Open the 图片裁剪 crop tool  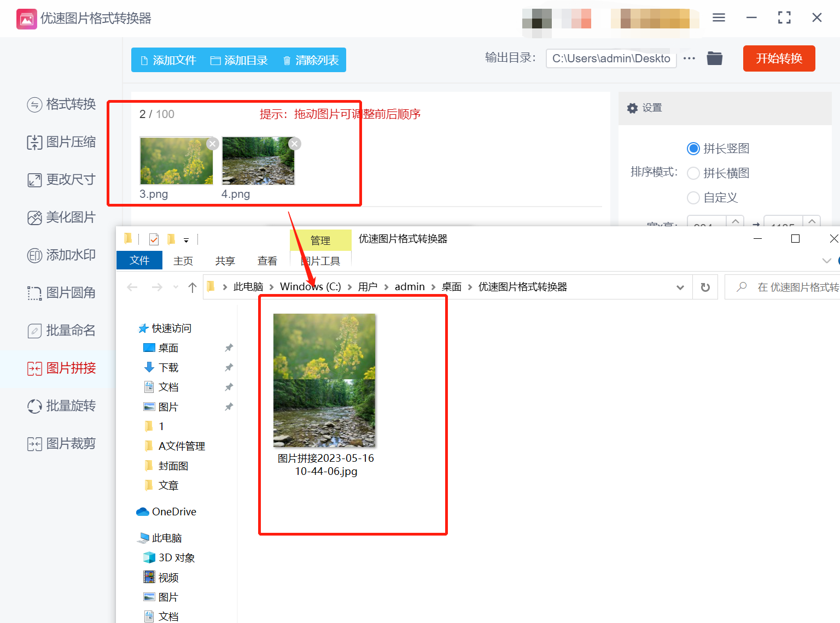[61, 444]
